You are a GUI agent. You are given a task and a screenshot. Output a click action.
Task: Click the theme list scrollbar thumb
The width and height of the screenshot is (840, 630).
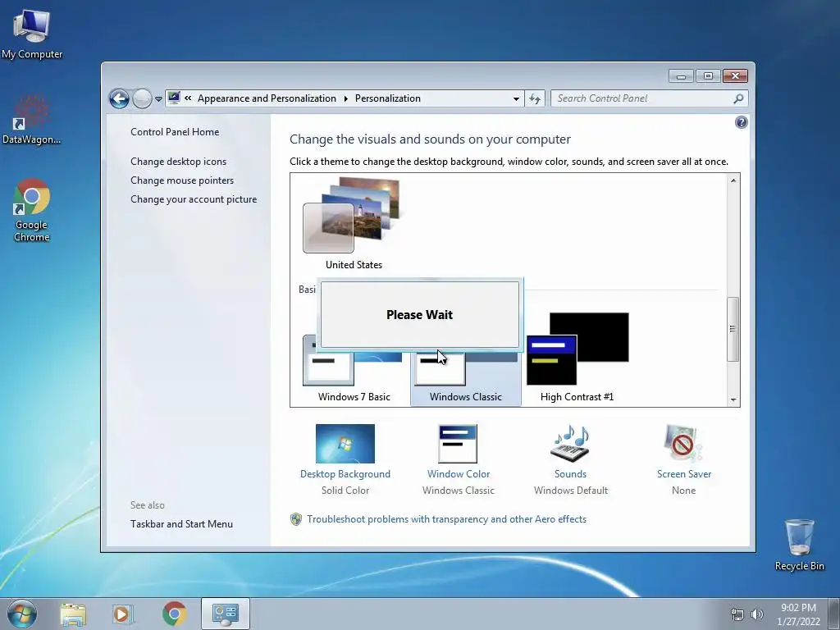(733, 329)
